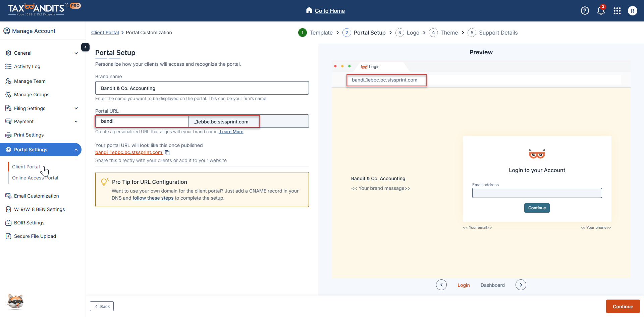Click '<< Your phone>>' preview text

[596, 227]
